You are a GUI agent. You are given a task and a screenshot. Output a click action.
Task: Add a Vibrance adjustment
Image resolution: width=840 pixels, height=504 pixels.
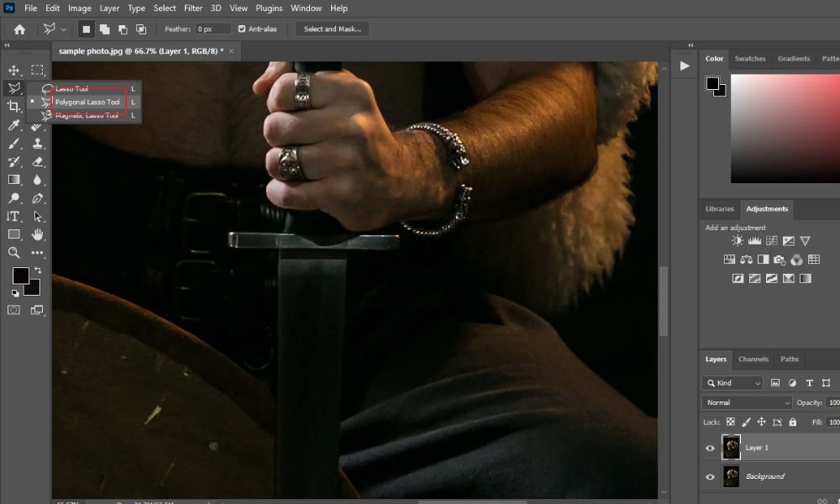[x=806, y=241]
